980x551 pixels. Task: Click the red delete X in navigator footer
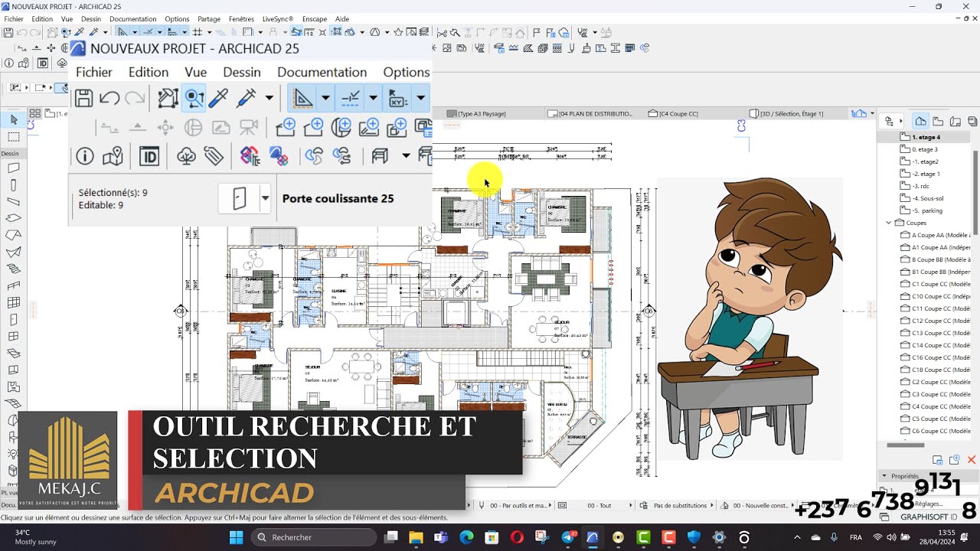tap(972, 460)
